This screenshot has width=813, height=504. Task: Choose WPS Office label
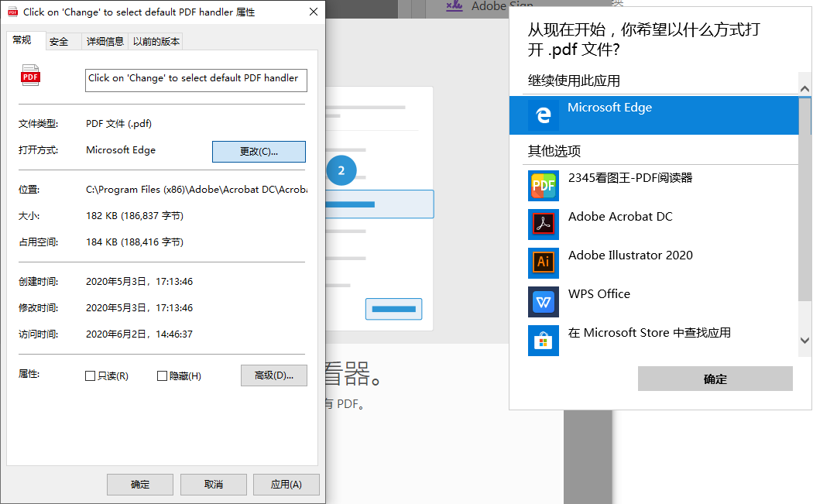pyautogui.click(x=599, y=293)
